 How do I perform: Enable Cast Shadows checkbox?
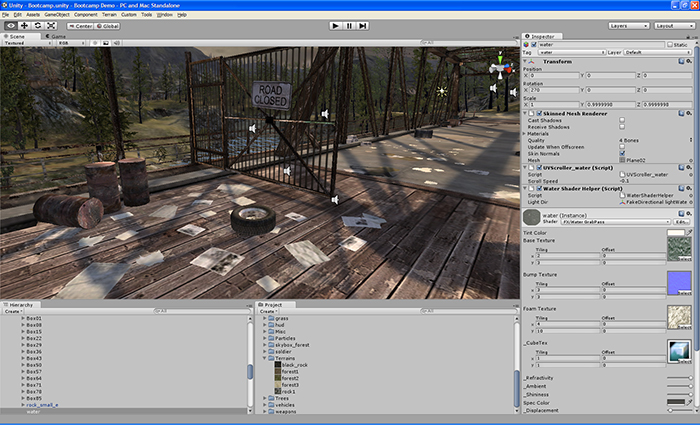tap(622, 120)
